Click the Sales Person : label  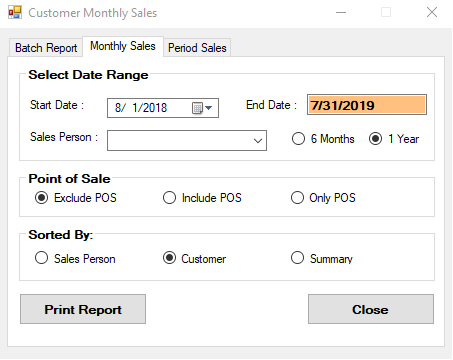pos(64,137)
